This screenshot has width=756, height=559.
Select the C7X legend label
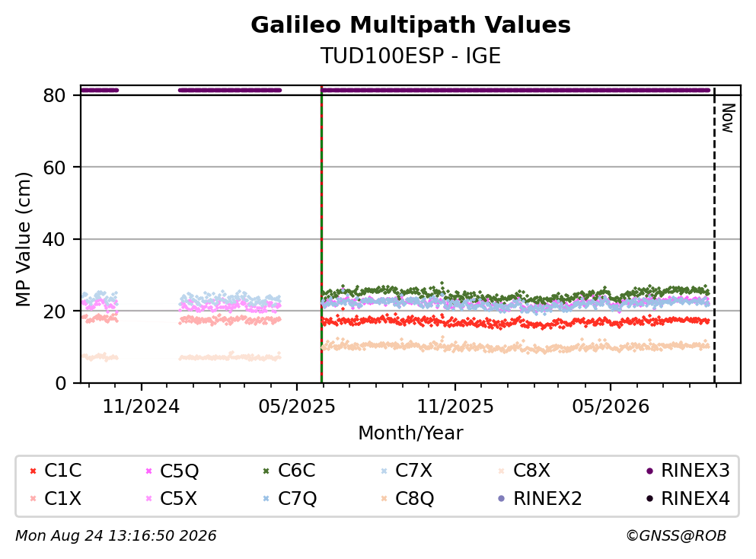413,470
